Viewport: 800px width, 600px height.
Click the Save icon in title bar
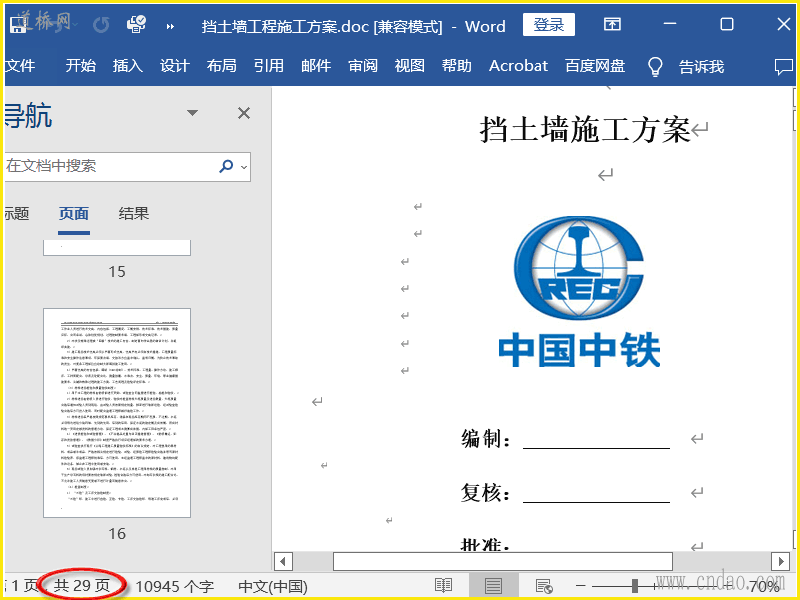pyautogui.click(x=18, y=24)
